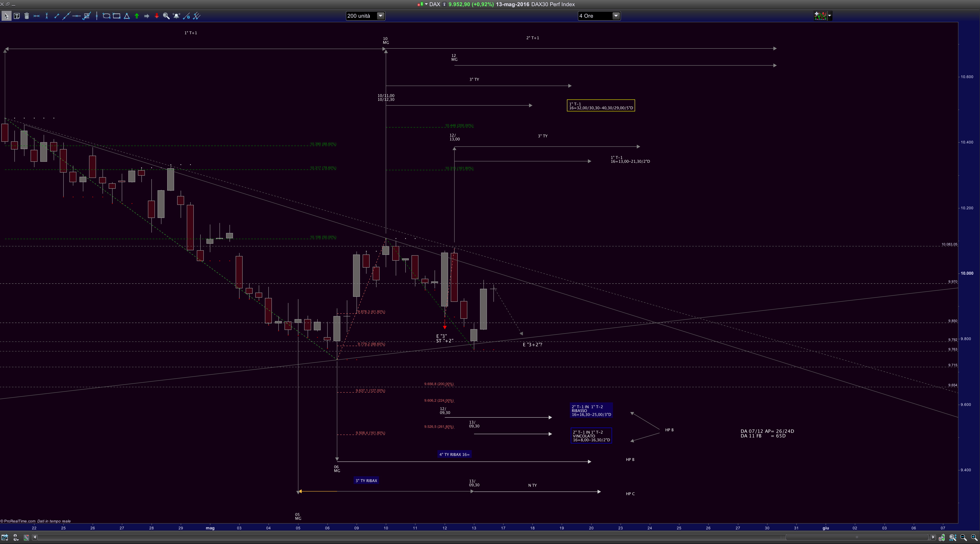This screenshot has width=980, height=544.
Task: Click the ProRealTime.com link
Action: pyautogui.click(x=19, y=521)
